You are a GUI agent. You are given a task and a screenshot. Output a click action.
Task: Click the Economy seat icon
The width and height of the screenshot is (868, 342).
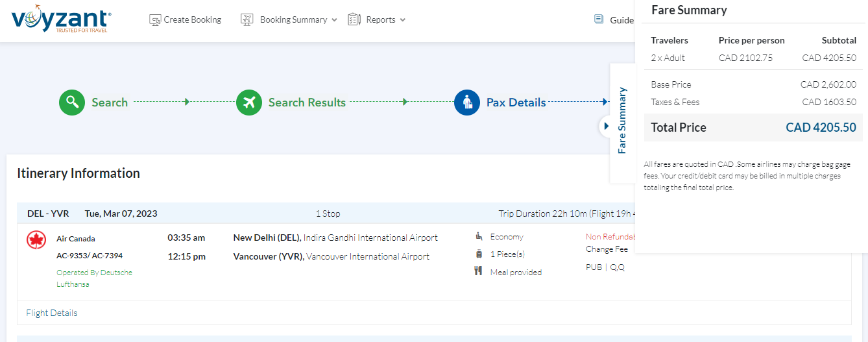(x=479, y=237)
